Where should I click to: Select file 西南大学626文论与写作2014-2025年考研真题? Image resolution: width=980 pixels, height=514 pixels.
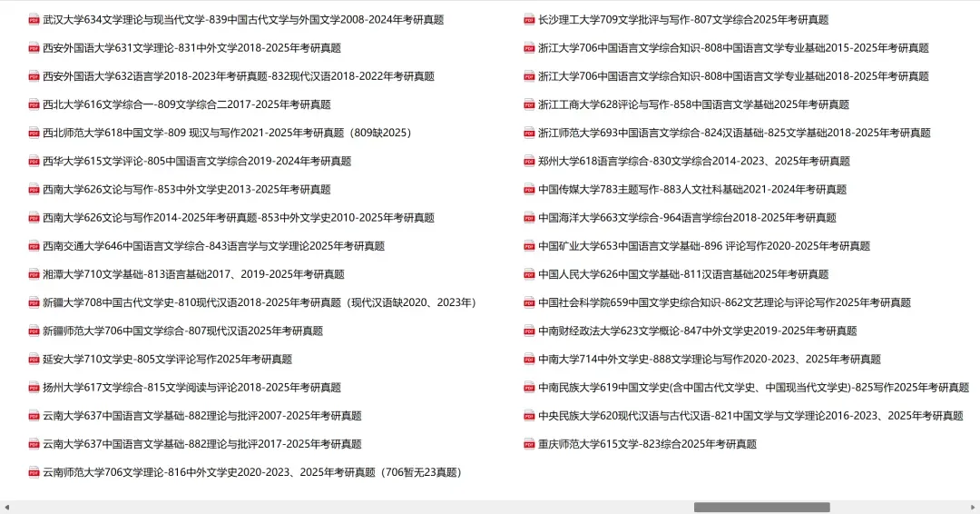click(x=238, y=218)
